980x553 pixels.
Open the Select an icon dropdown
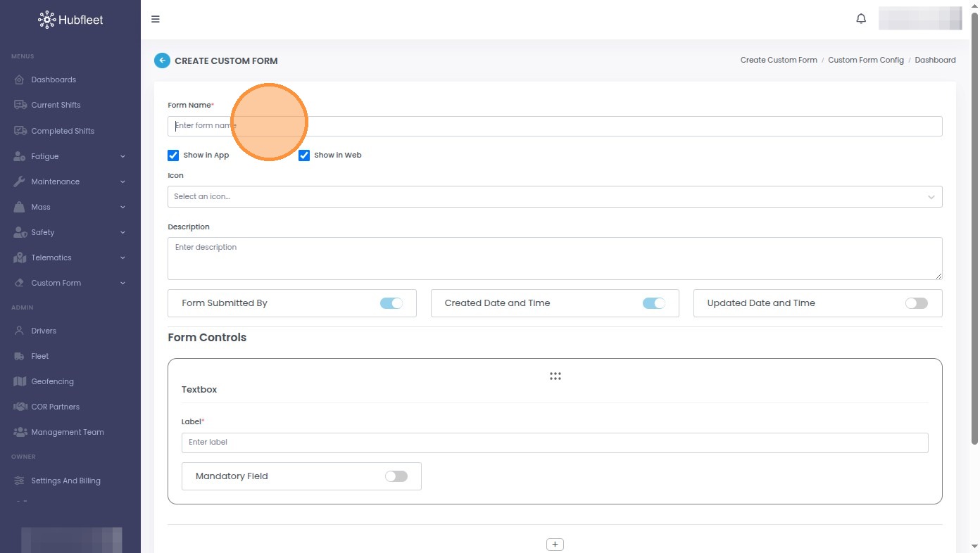[555, 196]
